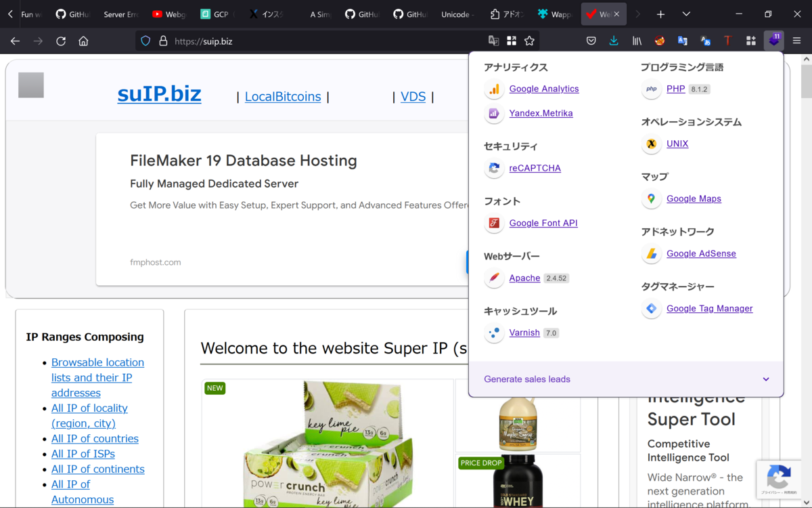Open the Wappalyzer extension icon
This screenshot has width=812, height=508.
click(773, 41)
